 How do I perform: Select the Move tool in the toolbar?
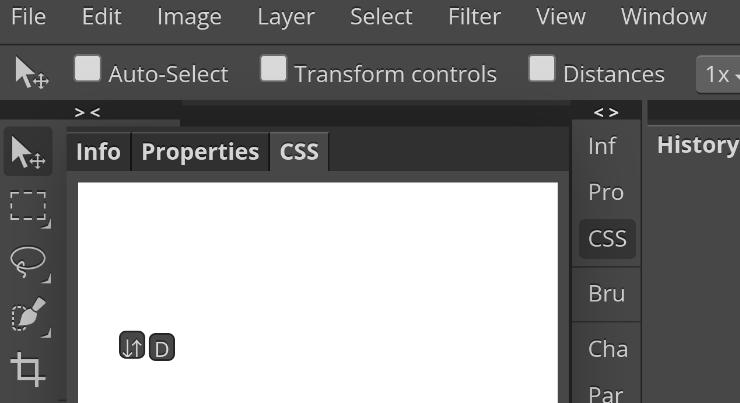[x=28, y=153]
